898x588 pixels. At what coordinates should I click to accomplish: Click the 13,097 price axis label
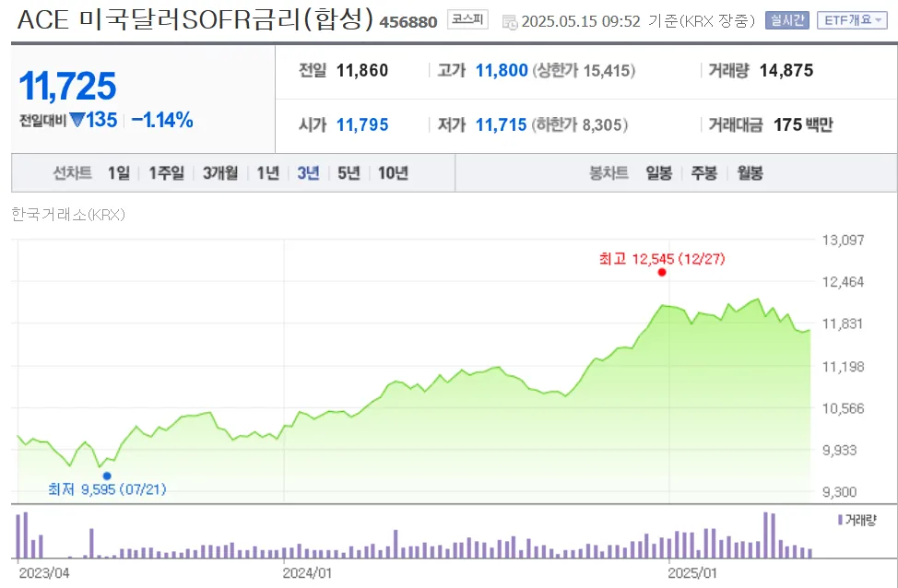843,240
